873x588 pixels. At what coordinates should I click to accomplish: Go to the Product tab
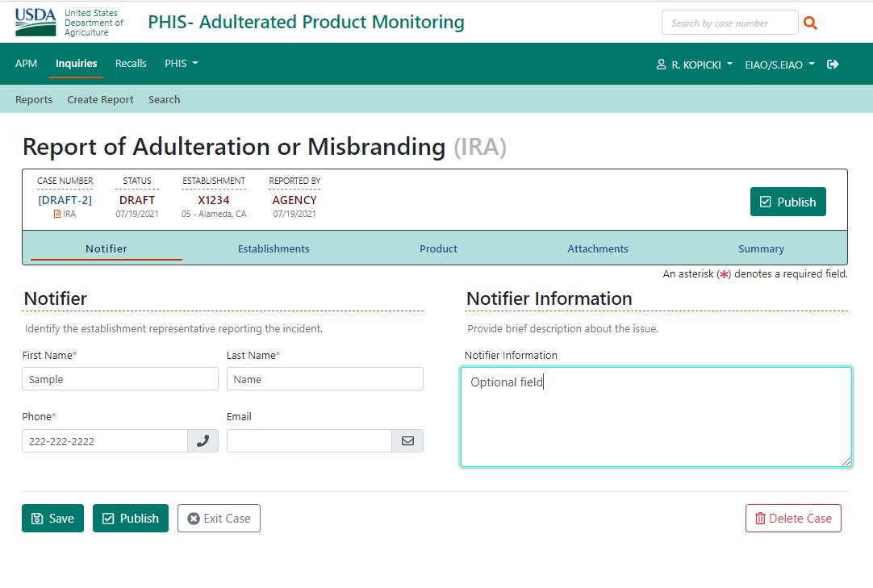(x=438, y=249)
